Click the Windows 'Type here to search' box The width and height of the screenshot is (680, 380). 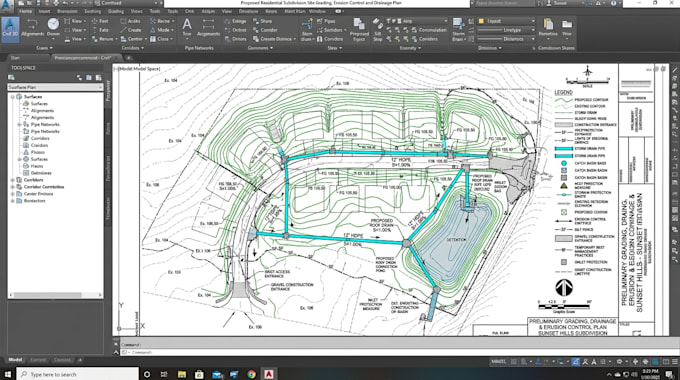point(78,374)
